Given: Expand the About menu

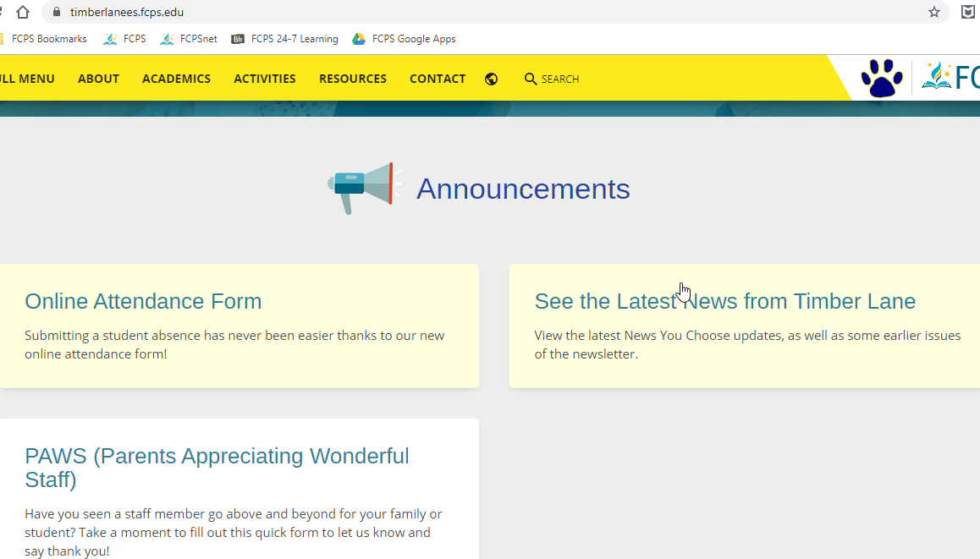Looking at the screenshot, I should tap(98, 79).
